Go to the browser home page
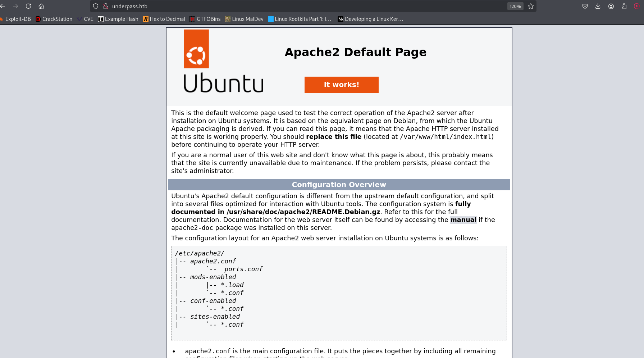This screenshot has width=644, height=358. point(41,6)
